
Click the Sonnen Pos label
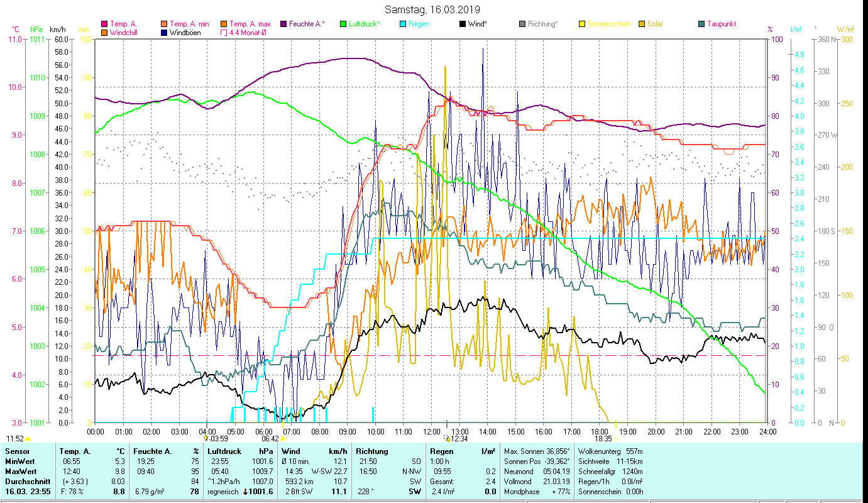click(521, 462)
